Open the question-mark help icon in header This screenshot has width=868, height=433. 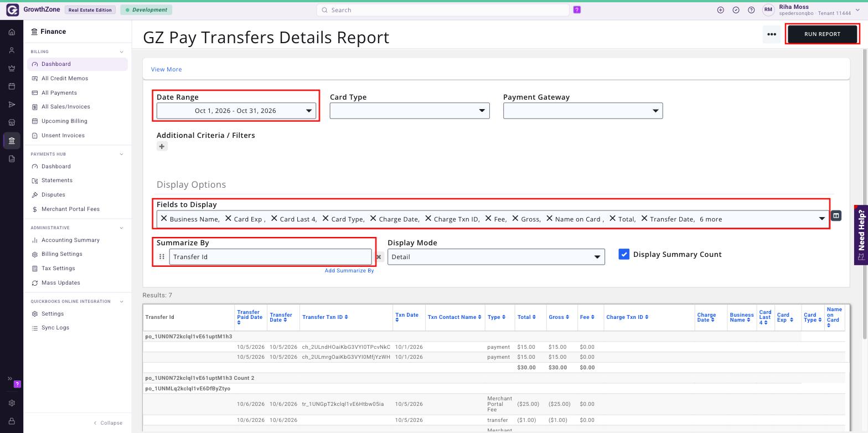click(751, 10)
